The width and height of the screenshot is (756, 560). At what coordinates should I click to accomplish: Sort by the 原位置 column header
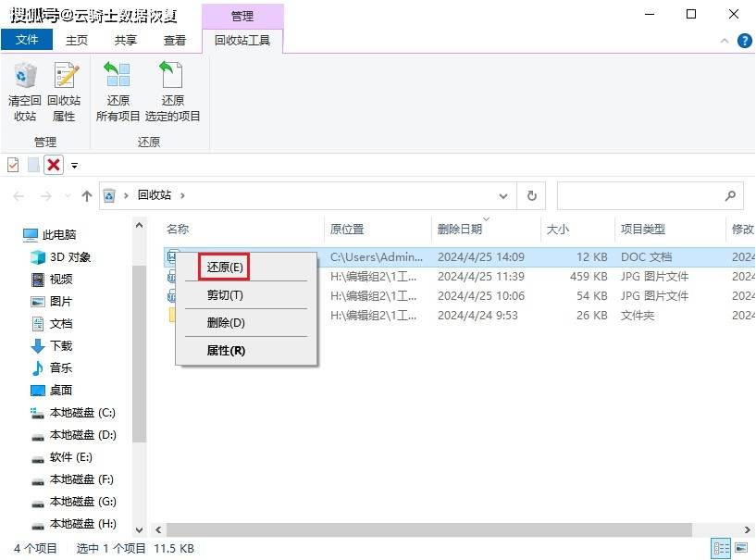click(347, 230)
